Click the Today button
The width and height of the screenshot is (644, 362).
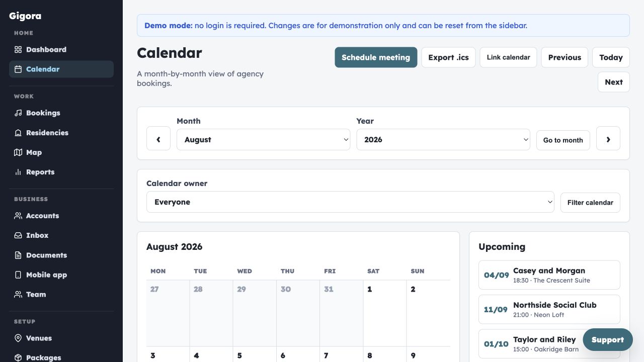click(x=611, y=57)
